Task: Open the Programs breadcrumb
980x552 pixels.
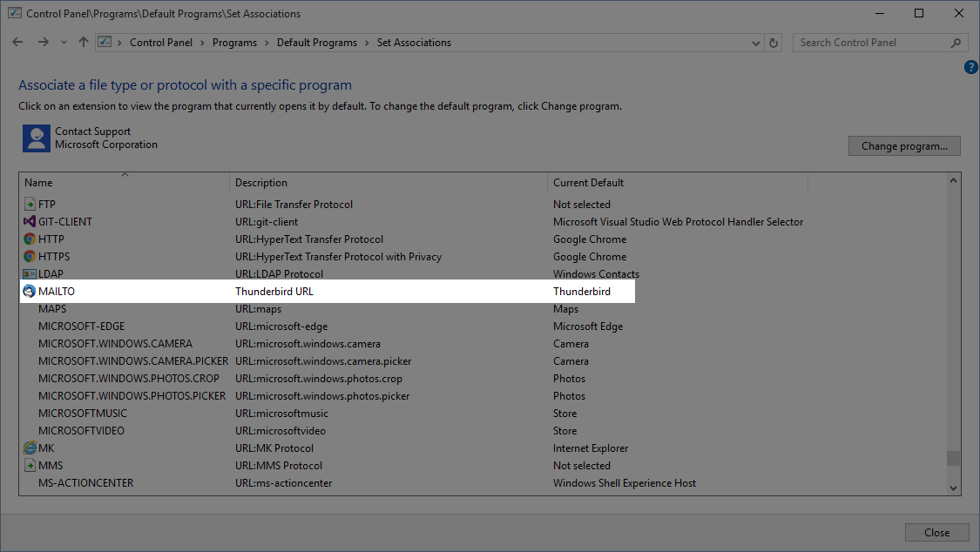Action: 234,43
